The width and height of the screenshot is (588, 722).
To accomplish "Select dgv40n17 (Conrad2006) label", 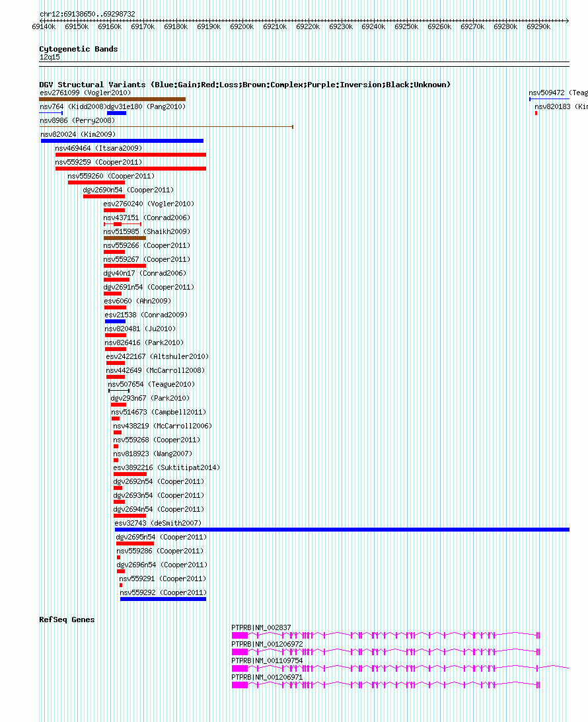I will (x=145, y=272).
